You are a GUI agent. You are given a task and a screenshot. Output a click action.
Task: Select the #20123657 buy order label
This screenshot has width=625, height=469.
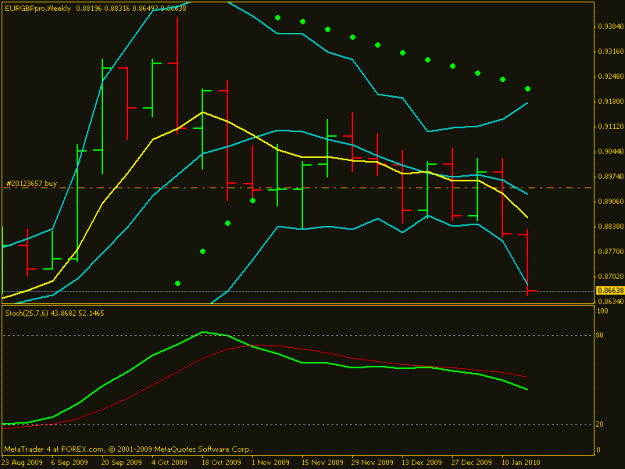click(x=32, y=183)
